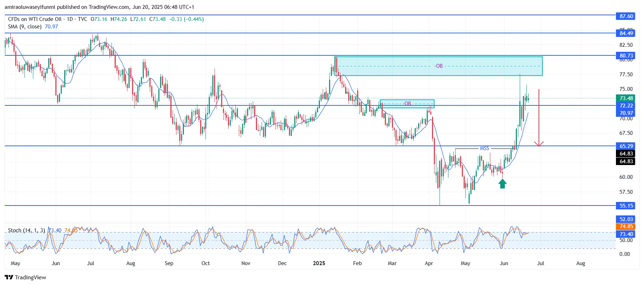Click the TradingView logo at bottom left
The height and width of the screenshot is (285, 644).
pos(25,277)
